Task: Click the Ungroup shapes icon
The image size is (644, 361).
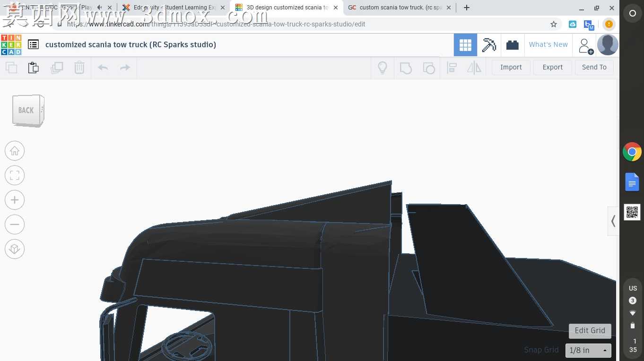Action: pos(428,68)
